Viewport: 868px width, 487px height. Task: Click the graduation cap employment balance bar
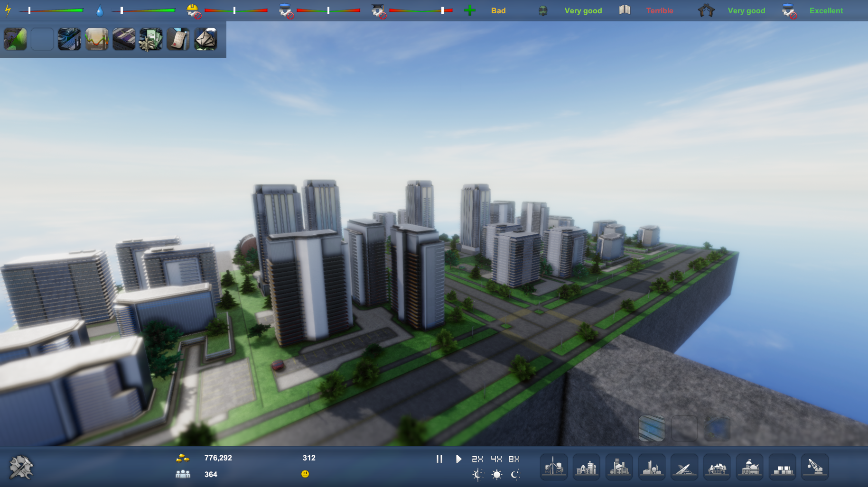click(421, 10)
